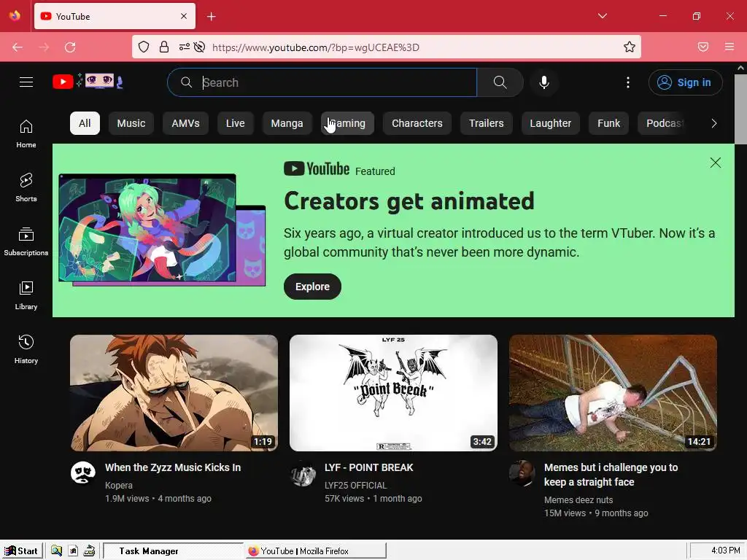The image size is (747, 560).
Task: Click the Firefox back arrow
Action: [18, 47]
